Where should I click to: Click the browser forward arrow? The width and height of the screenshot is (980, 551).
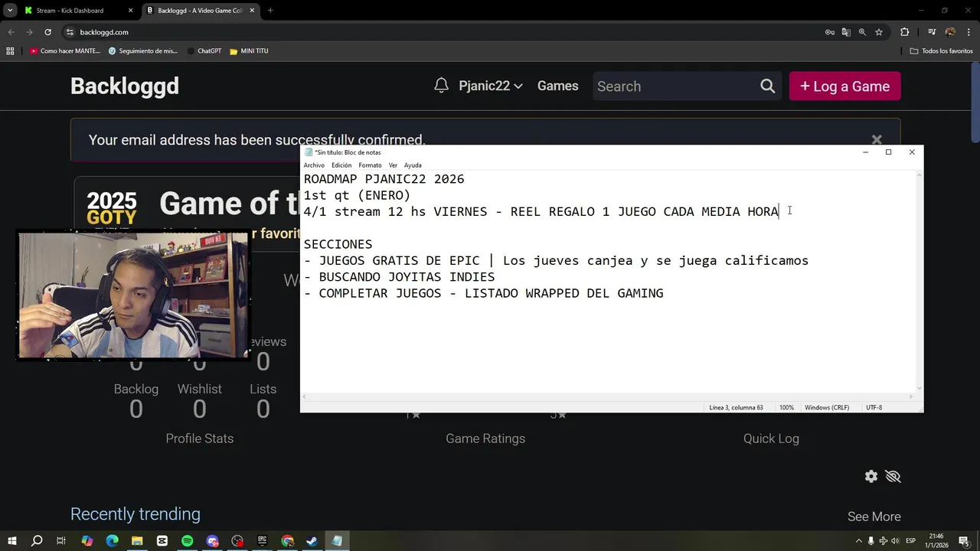(x=29, y=32)
